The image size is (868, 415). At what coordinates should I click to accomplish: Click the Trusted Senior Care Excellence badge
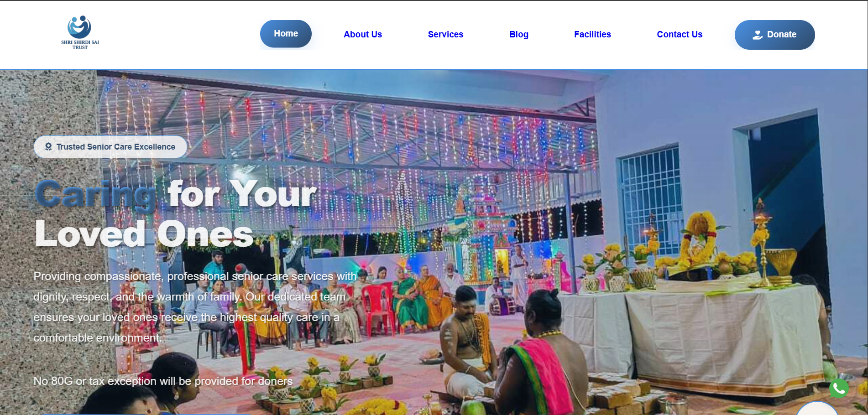tap(110, 147)
